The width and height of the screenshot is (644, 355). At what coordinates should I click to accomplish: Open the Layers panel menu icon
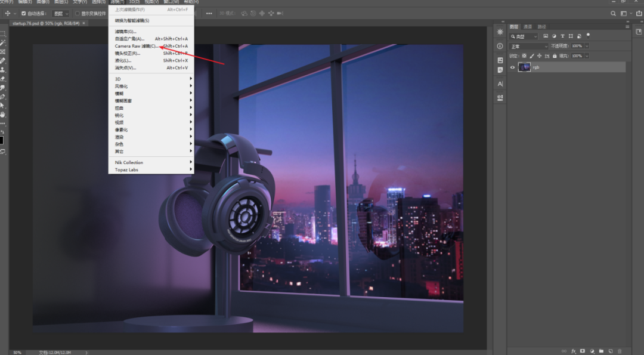627,27
